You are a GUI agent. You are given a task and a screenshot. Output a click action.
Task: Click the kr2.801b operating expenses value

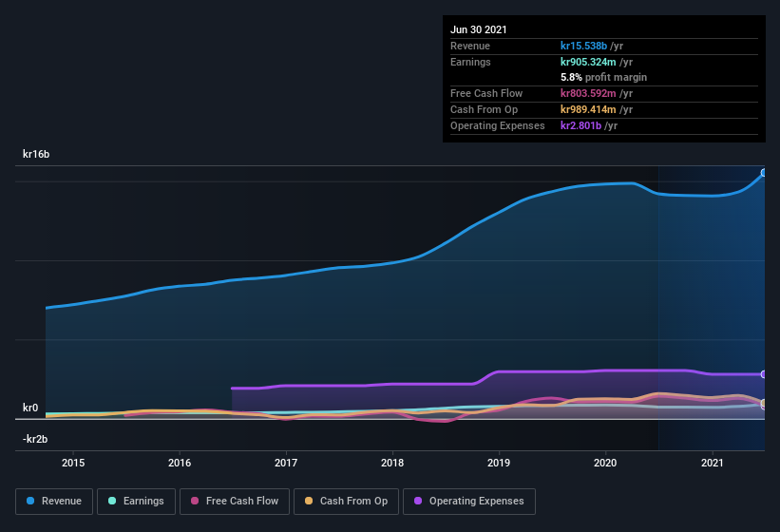click(x=581, y=125)
